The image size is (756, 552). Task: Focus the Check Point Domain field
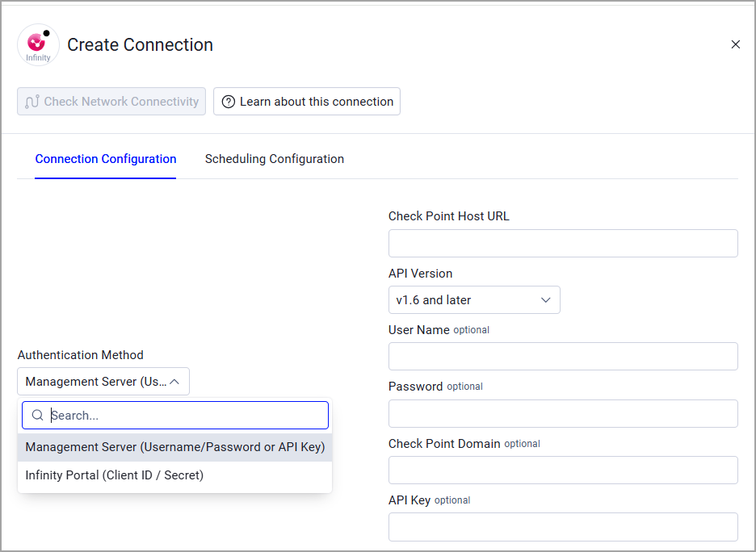click(x=563, y=470)
